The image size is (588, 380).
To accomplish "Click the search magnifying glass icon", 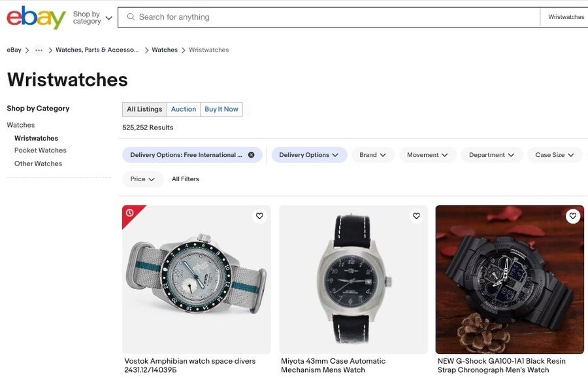I will (130, 16).
